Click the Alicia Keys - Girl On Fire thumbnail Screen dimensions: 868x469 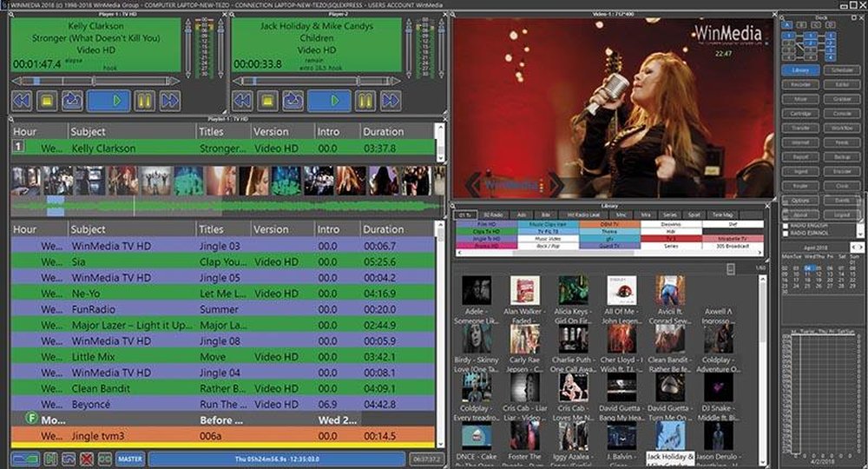pos(573,291)
